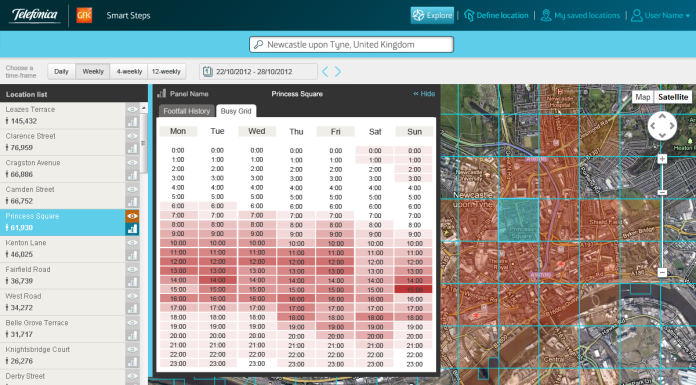Screen dimensions: 696x385
Task: Click the Sun column header
Action: point(414,131)
